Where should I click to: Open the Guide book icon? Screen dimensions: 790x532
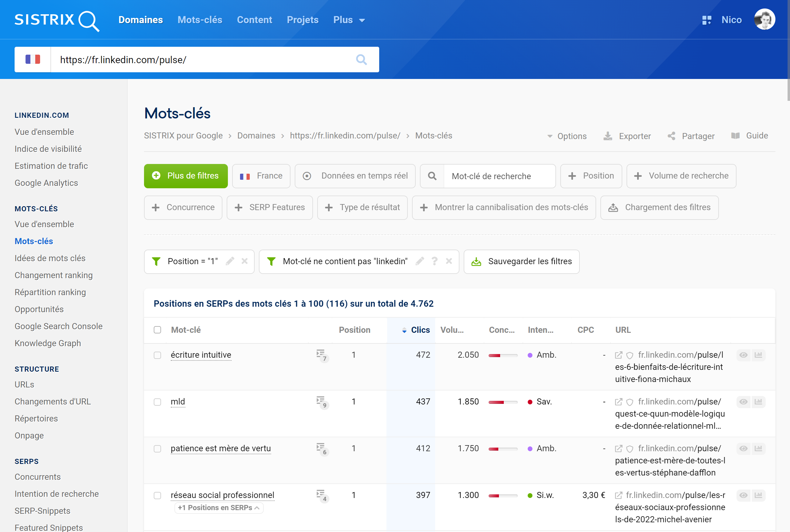[x=735, y=136]
